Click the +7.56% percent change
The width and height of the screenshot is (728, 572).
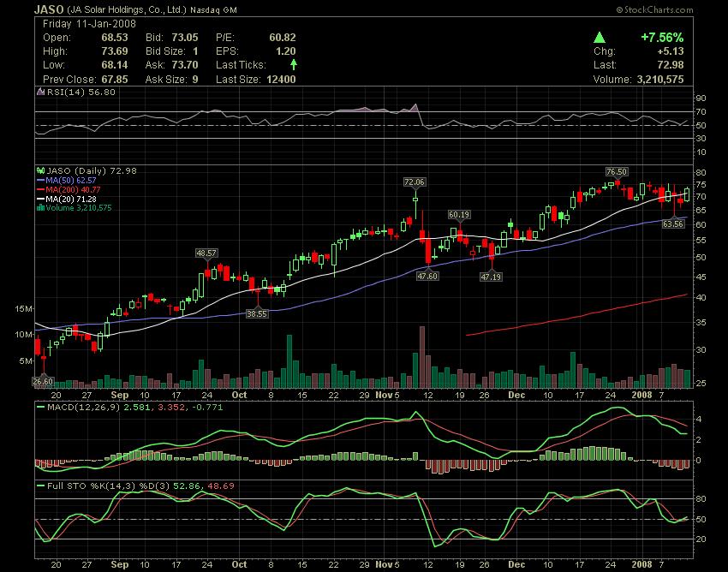point(662,38)
